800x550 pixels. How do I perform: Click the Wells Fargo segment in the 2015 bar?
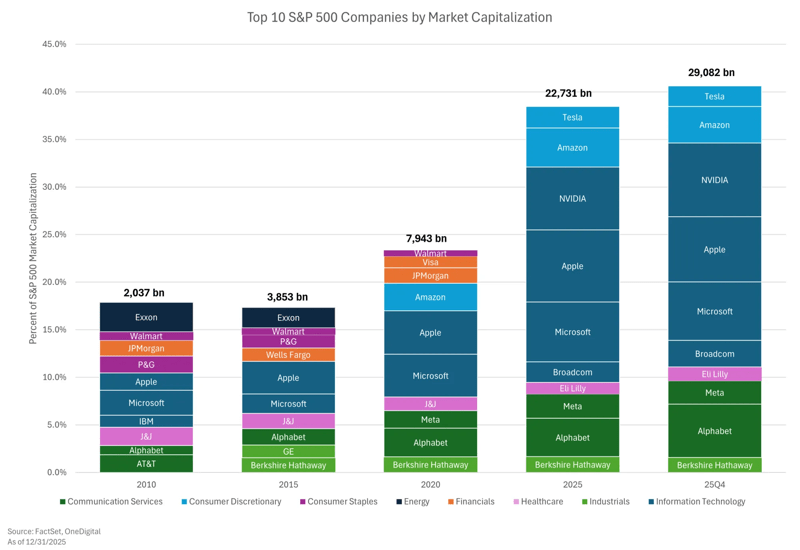[288, 355]
